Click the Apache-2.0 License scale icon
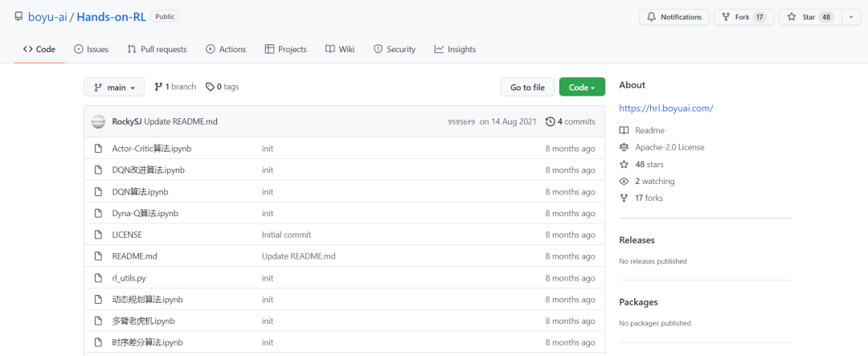Screen dimensions: 868x356 click(x=624, y=147)
